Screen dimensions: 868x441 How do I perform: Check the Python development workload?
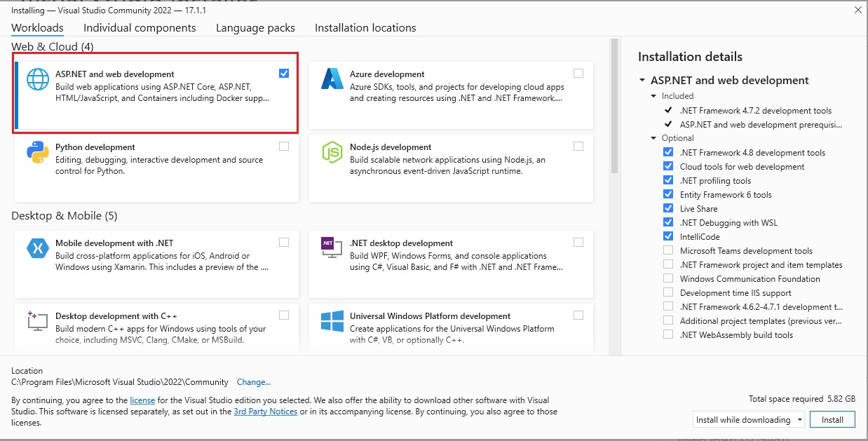pos(284,146)
